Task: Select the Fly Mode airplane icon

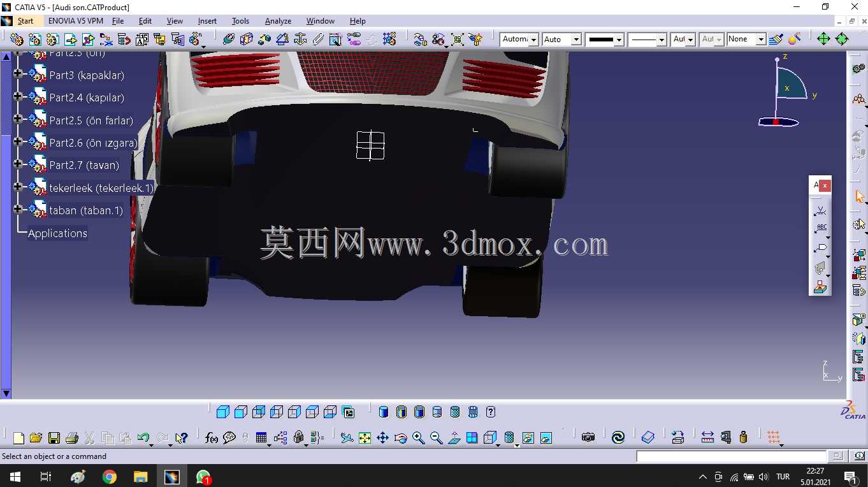Action: click(347, 438)
